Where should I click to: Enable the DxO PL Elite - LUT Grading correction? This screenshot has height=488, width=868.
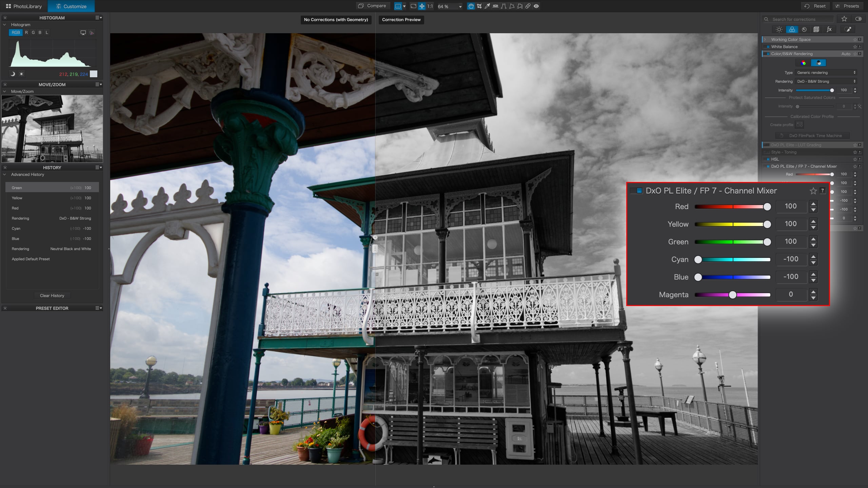click(x=767, y=145)
